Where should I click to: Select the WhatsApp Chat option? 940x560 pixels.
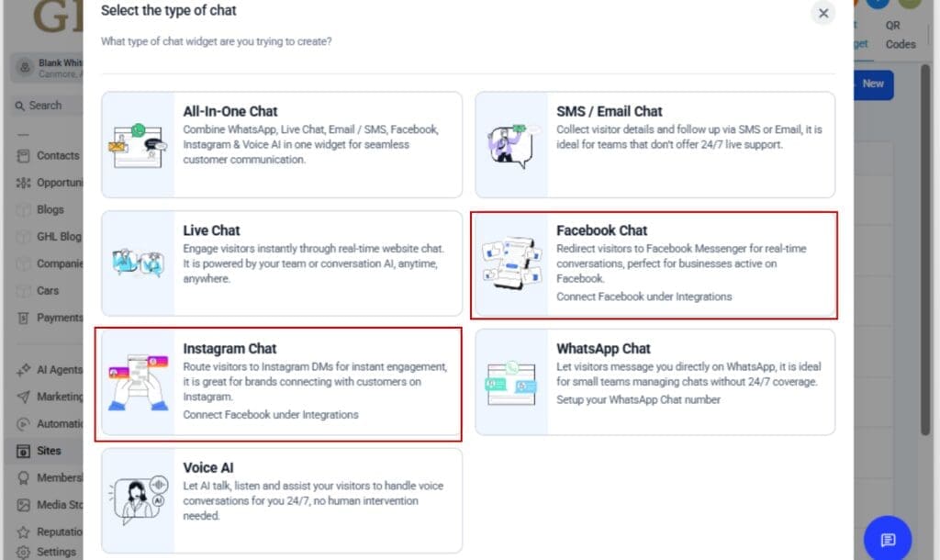tap(654, 383)
